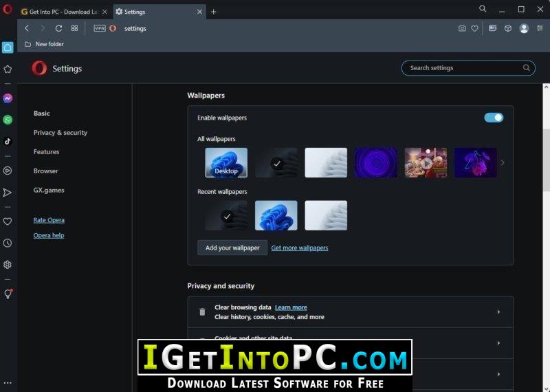
Task: Open the lightbulb tips icon in sidebar
Action: click(x=8, y=294)
